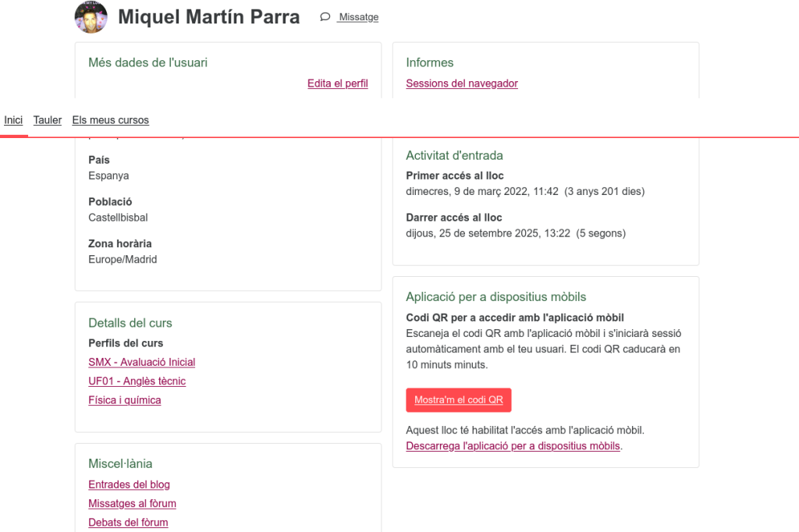
Task: Open the Els meus cursos tab
Action: [110, 120]
